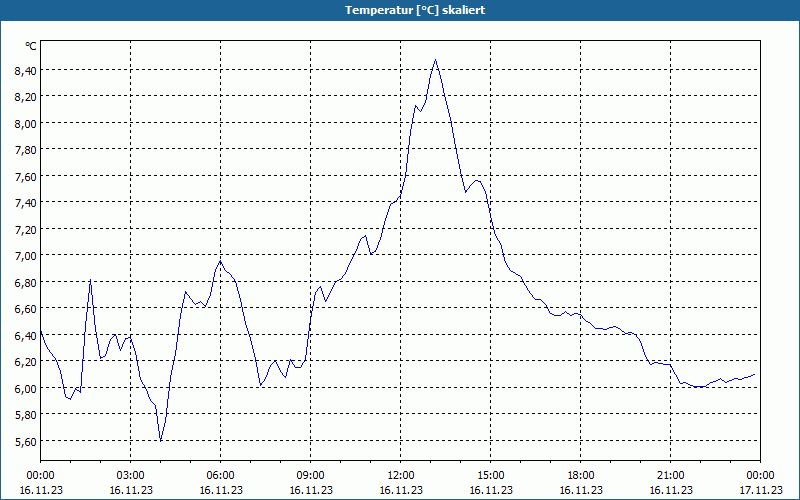Click the curve minimum near 04:00

(161, 440)
